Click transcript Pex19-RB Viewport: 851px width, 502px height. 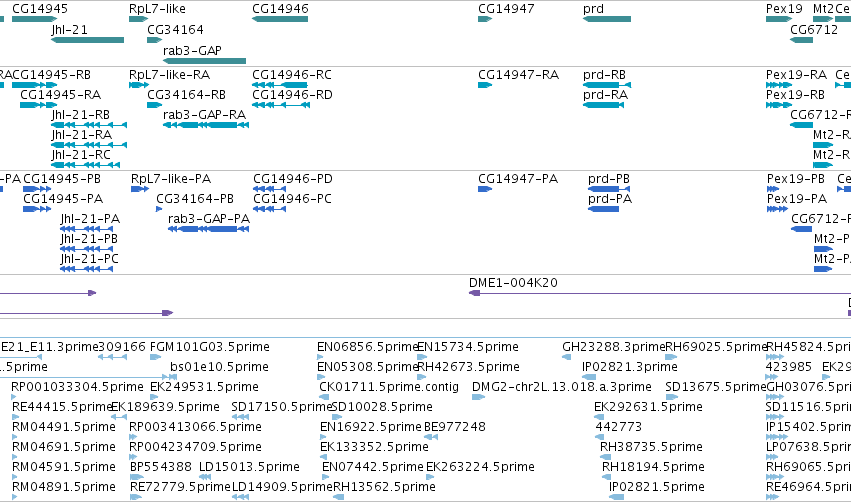click(779, 105)
